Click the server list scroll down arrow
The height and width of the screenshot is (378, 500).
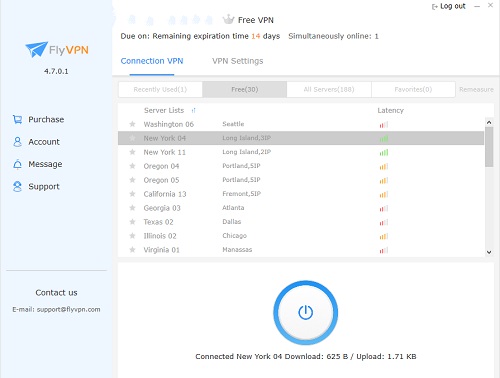[489, 252]
